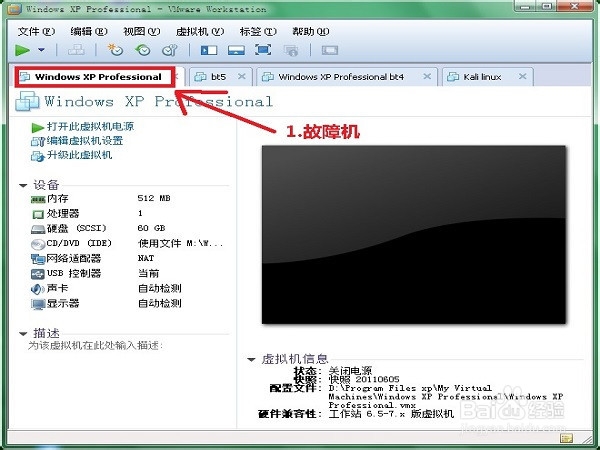
Task: Click the hard disk icon beside 硬盘
Action: point(38,230)
